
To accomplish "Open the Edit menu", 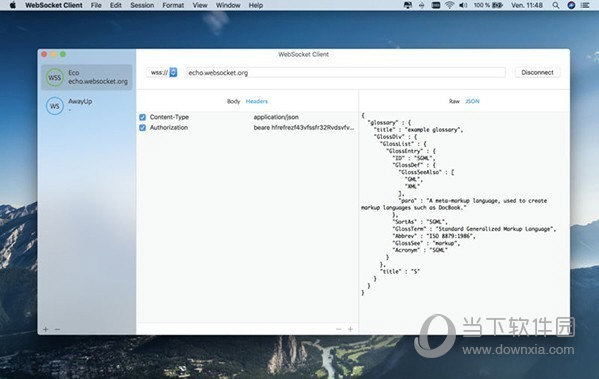I will tap(116, 5).
